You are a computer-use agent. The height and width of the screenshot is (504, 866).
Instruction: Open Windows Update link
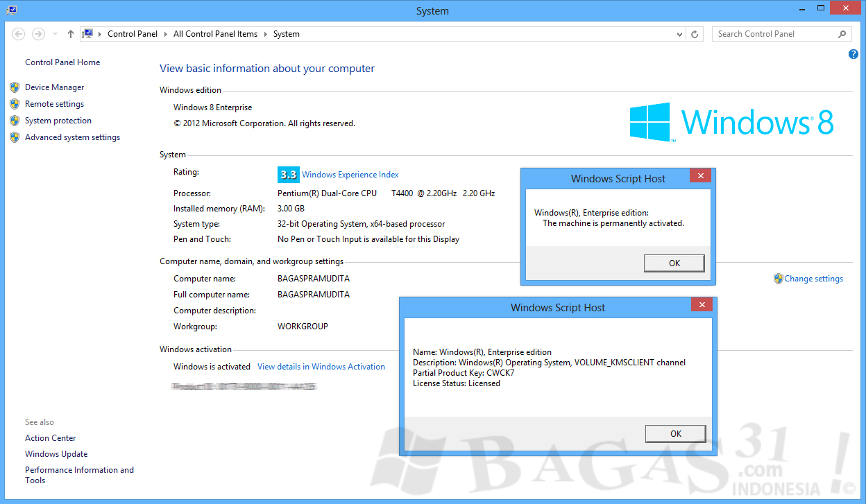pyautogui.click(x=56, y=454)
